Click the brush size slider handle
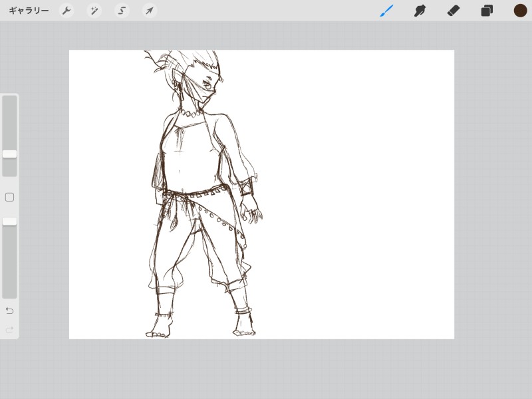 (9, 154)
